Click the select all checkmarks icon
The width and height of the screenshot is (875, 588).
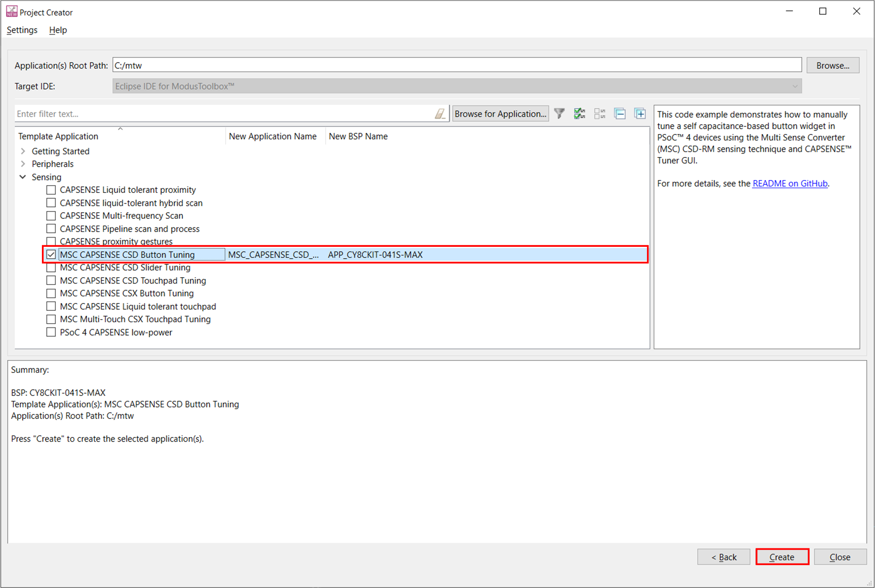579,114
